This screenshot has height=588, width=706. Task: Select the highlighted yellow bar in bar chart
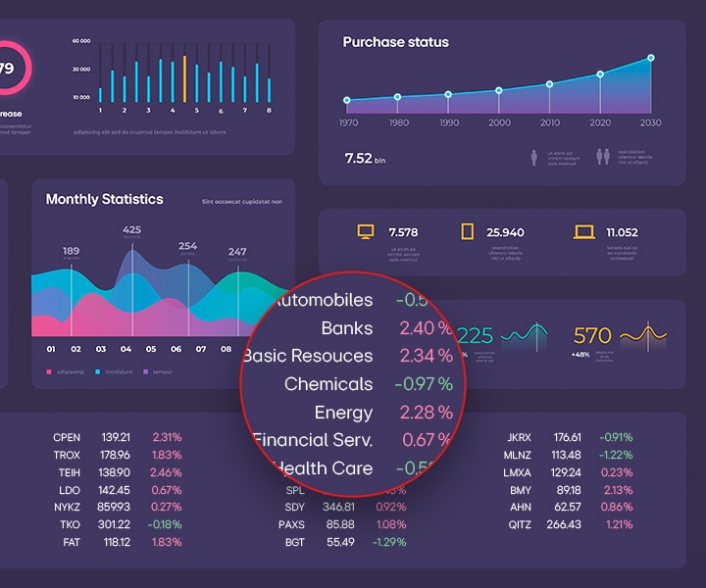click(184, 79)
